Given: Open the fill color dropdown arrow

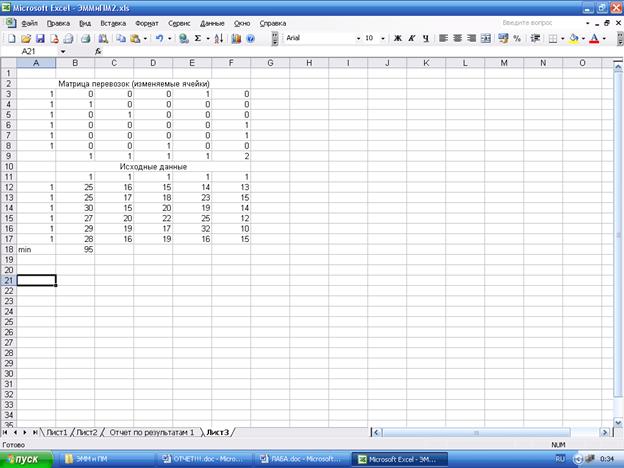Looking at the screenshot, I should point(583,38).
